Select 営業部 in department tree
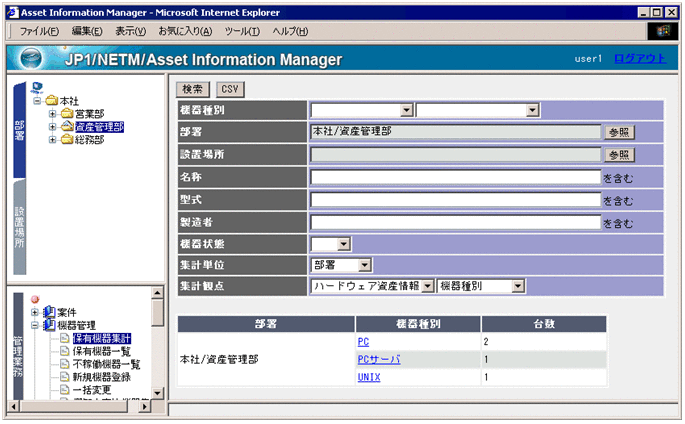 click(x=90, y=114)
